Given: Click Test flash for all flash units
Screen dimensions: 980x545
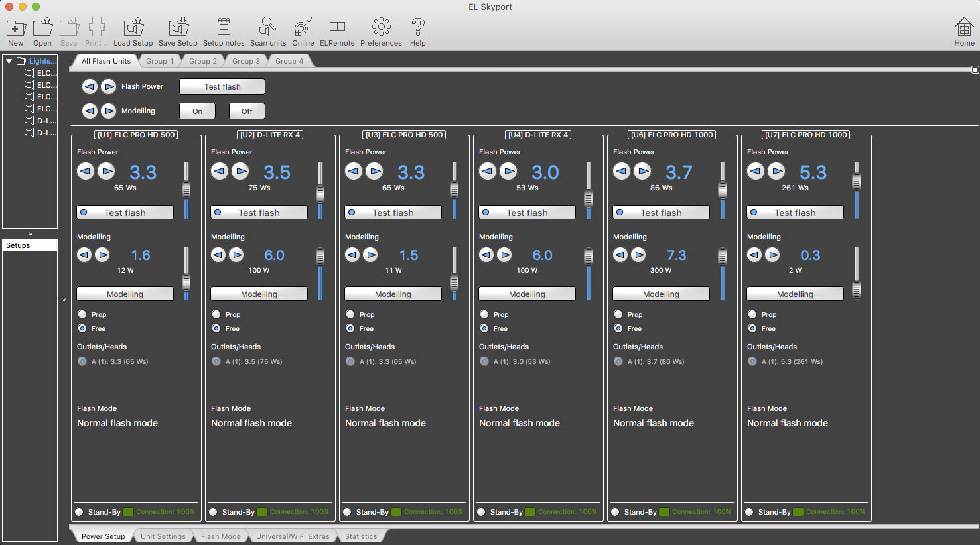Looking at the screenshot, I should (222, 87).
